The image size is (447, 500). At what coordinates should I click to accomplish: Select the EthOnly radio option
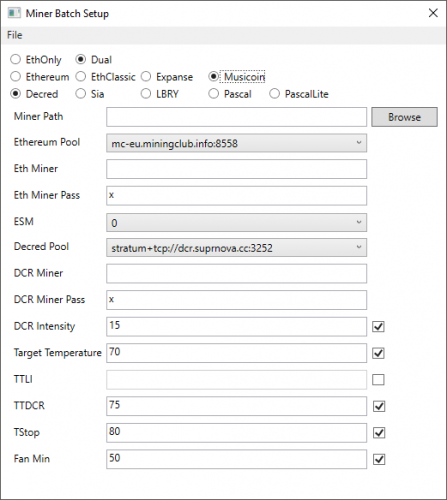(x=36, y=60)
